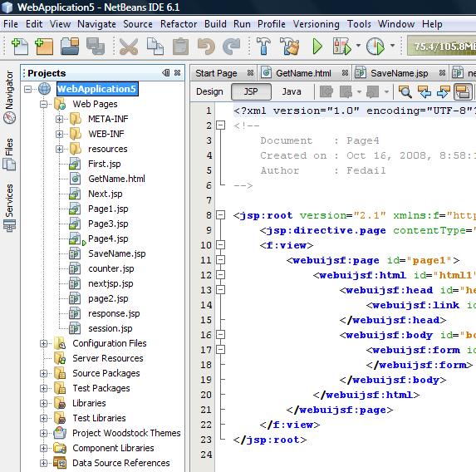Switch editor to Java view
Viewport: 476px width, 472px height.
292,91
